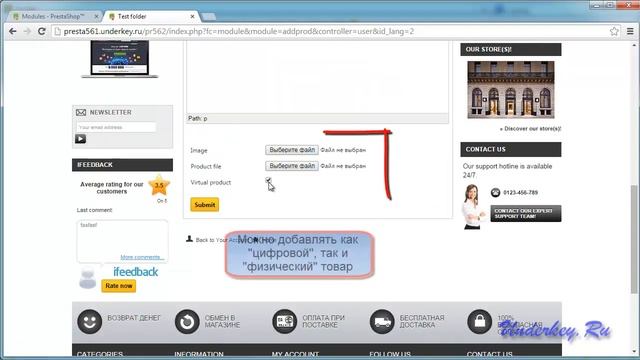Click the Product file choose file button
Viewport: 640px width, 360px height.
point(292,166)
